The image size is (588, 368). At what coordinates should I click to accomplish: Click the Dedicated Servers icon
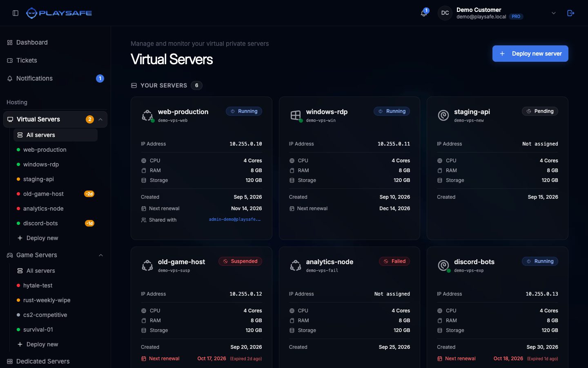tap(10, 361)
